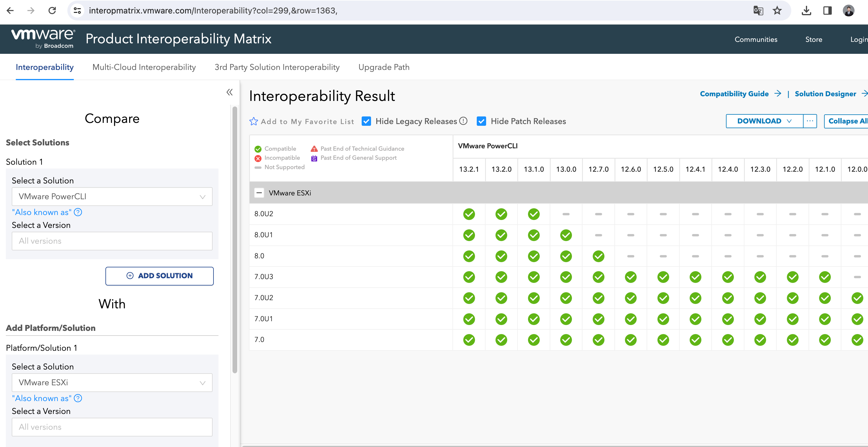Click the Compatible green checkmark for ESXi 8.0U2
868x447 pixels.
[468, 214]
